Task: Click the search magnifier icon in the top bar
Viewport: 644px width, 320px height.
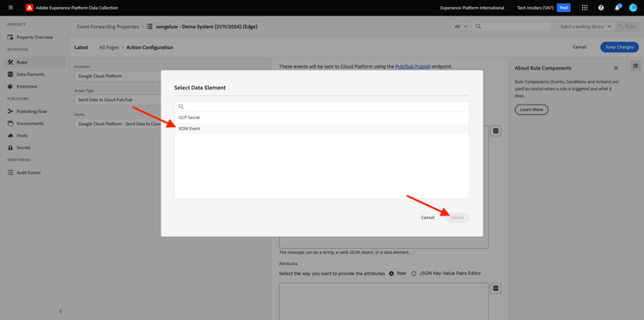Action: point(478,27)
